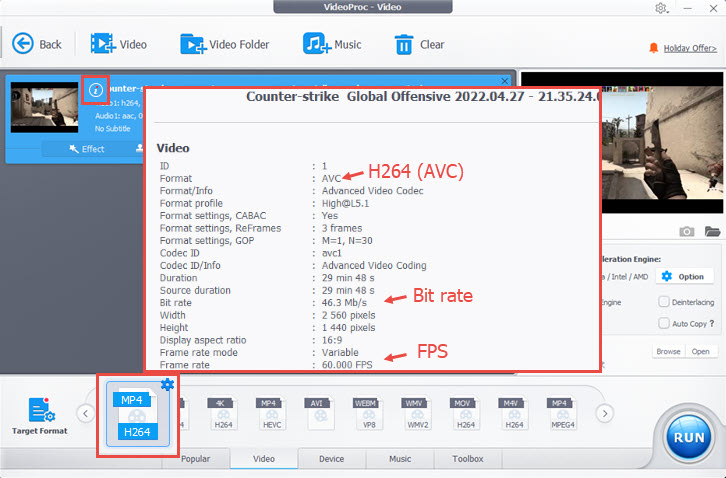Open the Target Format settings

tap(40, 415)
